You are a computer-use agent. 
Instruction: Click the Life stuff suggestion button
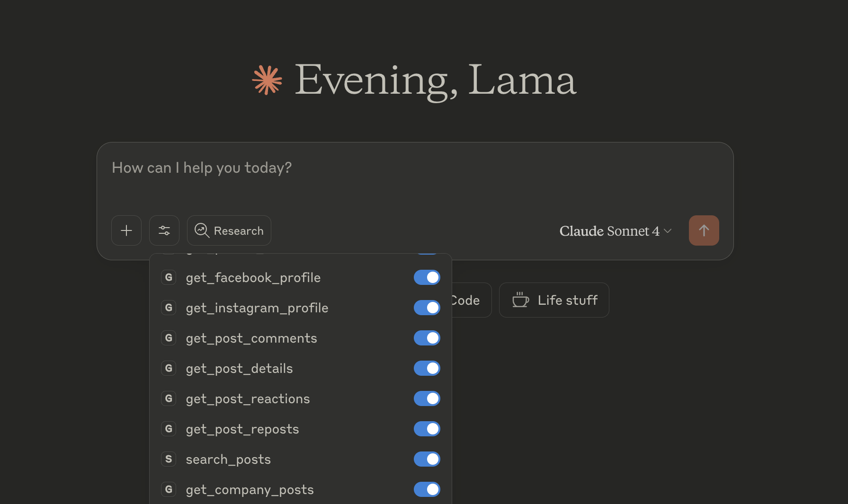click(x=554, y=300)
